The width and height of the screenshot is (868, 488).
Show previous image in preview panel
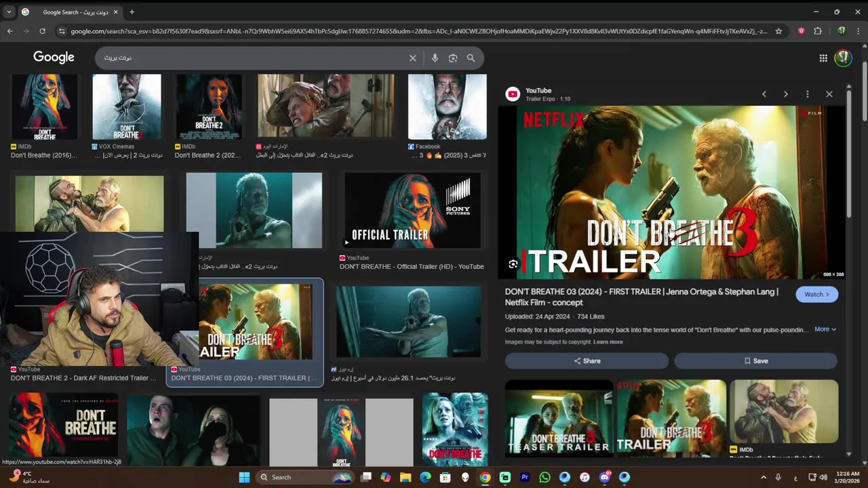coord(764,94)
